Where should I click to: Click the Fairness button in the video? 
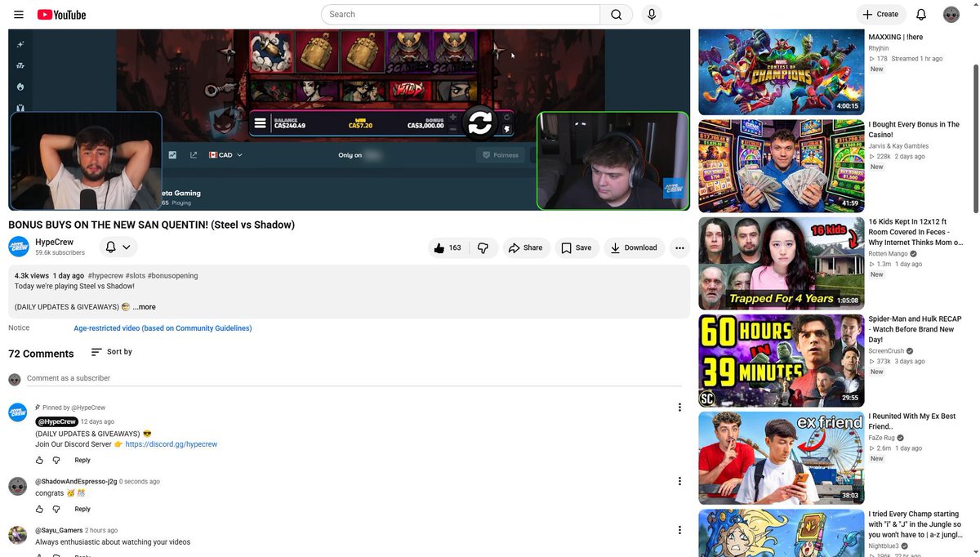tap(501, 155)
